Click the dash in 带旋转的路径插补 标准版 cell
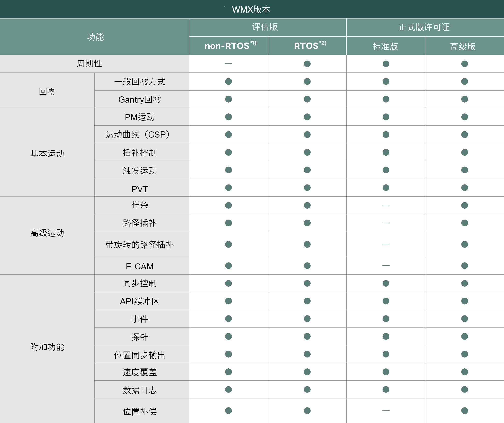This screenshot has height=423, width=504. click(x=386, y=244)
